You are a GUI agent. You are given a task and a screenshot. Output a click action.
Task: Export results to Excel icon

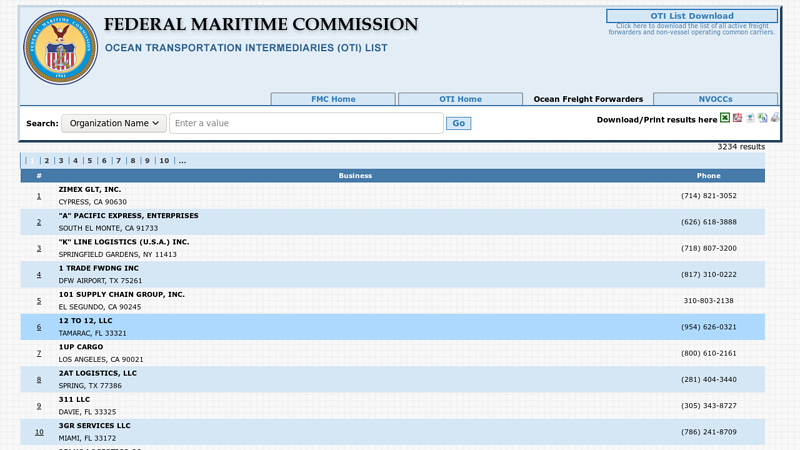725,118
